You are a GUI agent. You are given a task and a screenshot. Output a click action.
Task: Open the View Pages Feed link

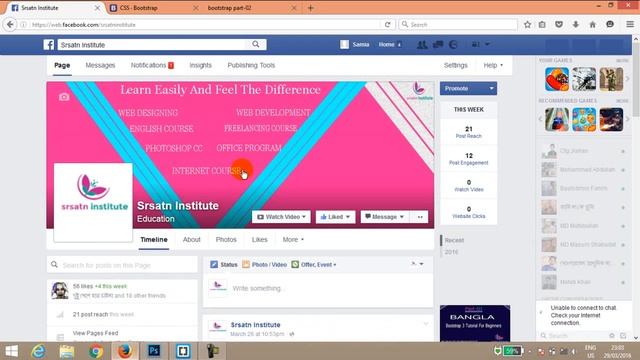coord(95,333)
